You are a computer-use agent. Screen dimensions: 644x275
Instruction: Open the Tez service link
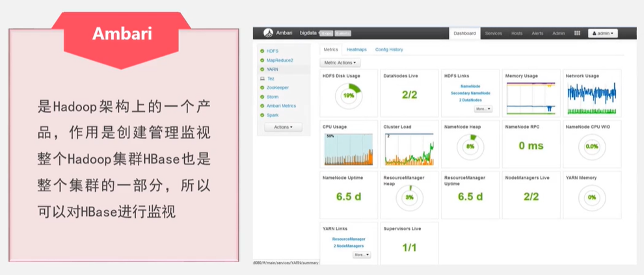pos(271,79)
